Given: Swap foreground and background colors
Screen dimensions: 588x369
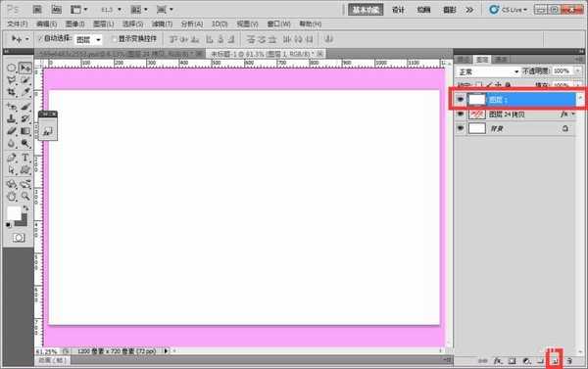Looking at the screenshot, I should [x=25, y=208].
